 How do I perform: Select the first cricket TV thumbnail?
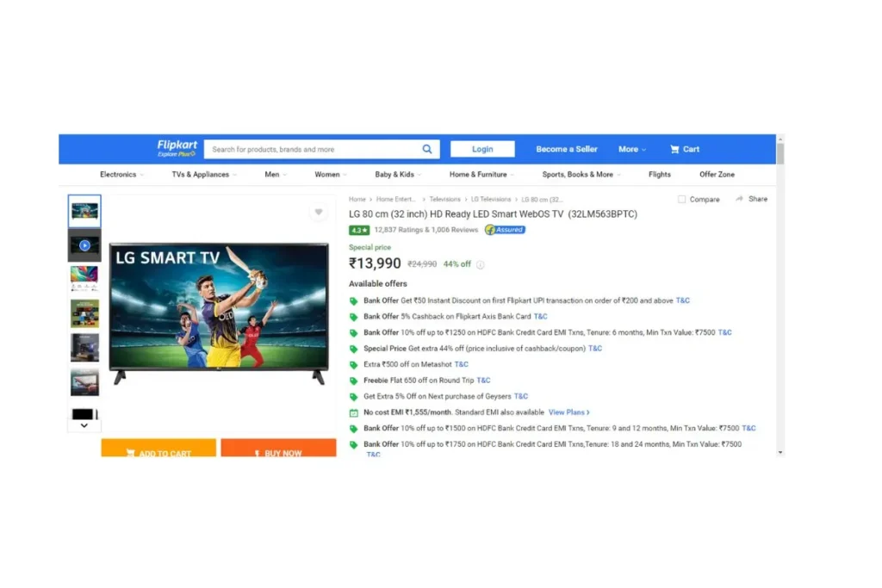pos(84,212)
